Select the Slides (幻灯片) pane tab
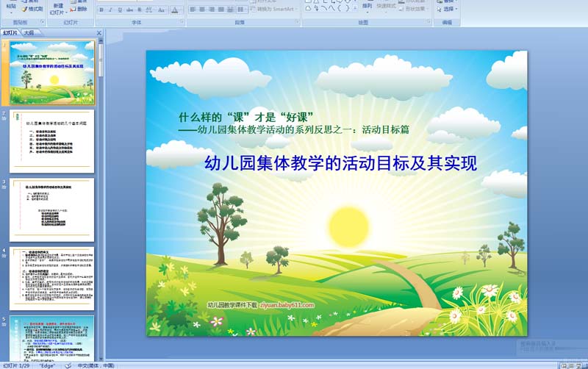 (10, 33)
